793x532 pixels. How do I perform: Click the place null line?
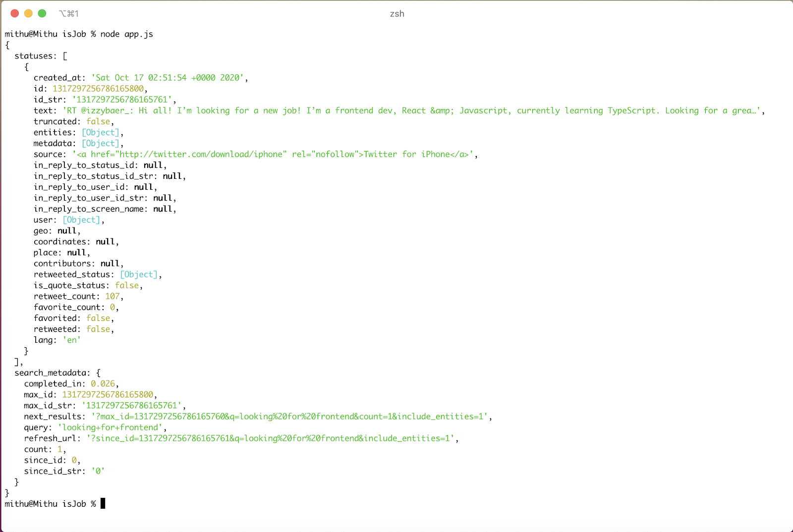point(62,252)
